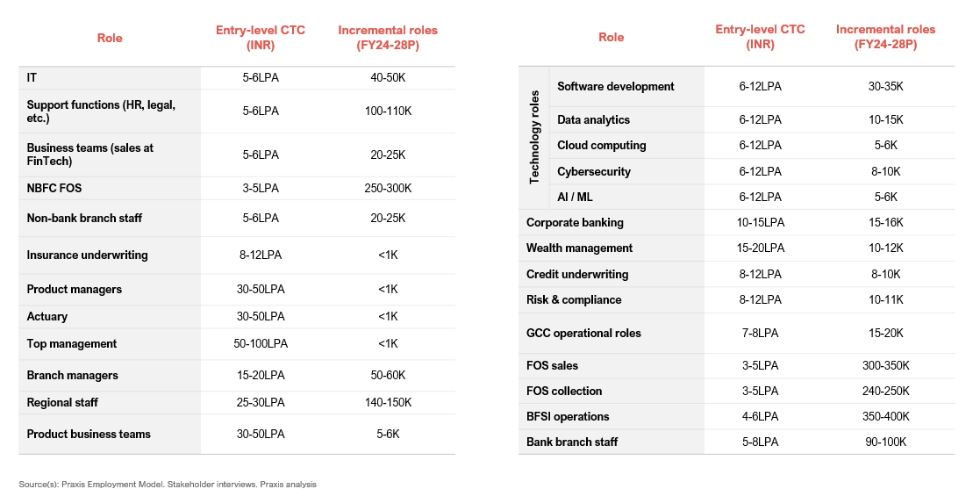Click the 'NBFC FOS' role cell
Screen dimensions: 980x489
[55, 188]
